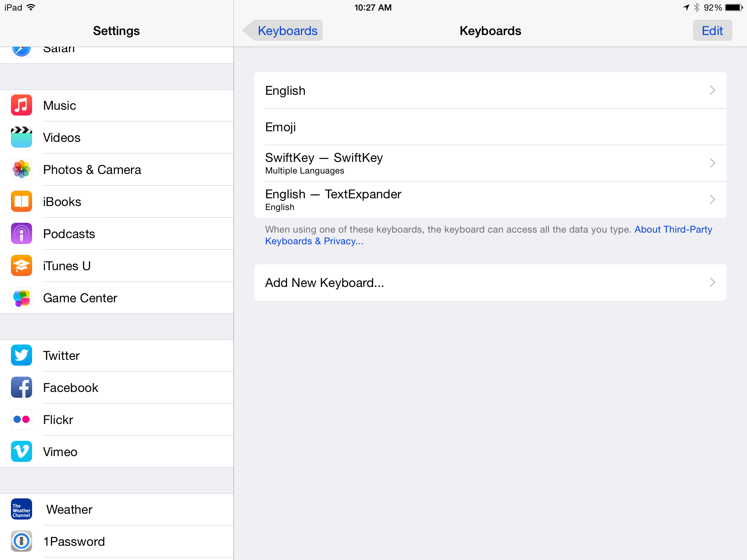Tap the Photos & Camera flower icon

point(22,170)
